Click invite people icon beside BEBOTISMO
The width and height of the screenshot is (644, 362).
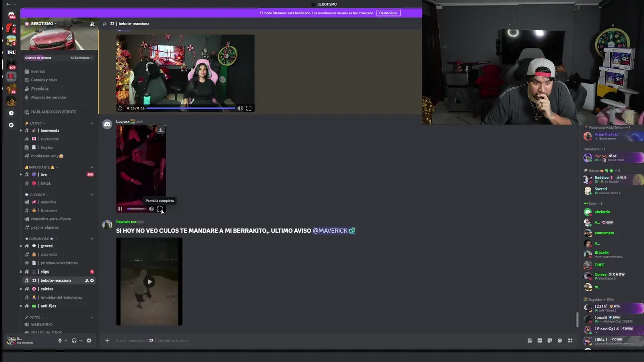point(92,24)
